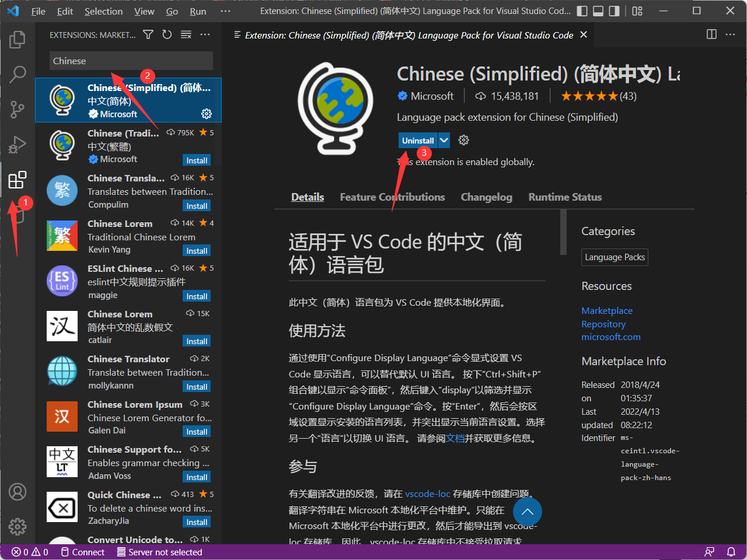Open the Source Control view

(x=18, y=109)
